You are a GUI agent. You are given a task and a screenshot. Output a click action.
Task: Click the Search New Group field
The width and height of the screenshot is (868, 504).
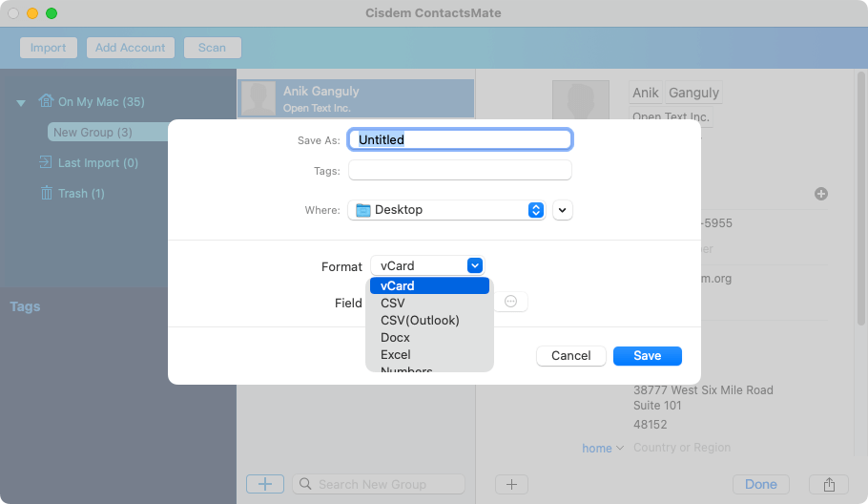point(379,484)
